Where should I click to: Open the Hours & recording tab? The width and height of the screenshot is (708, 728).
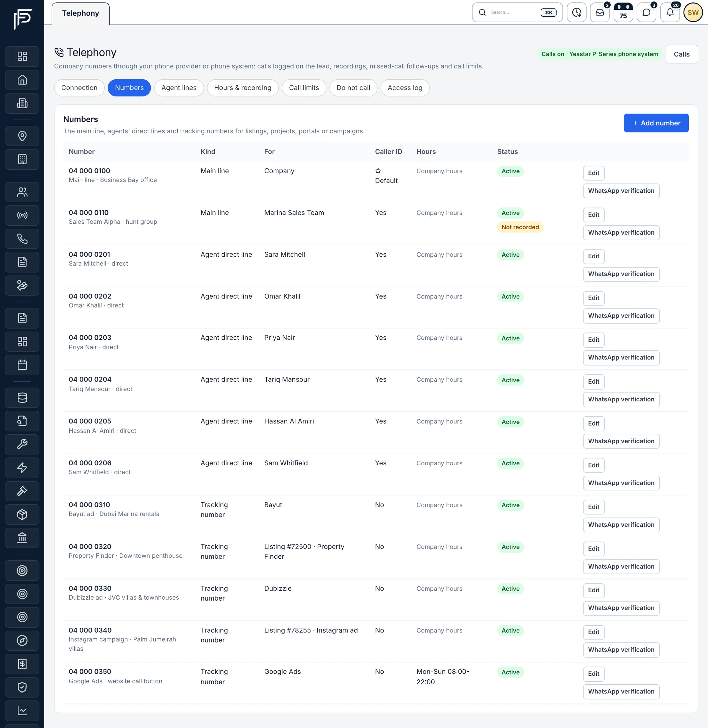(243, 88)
